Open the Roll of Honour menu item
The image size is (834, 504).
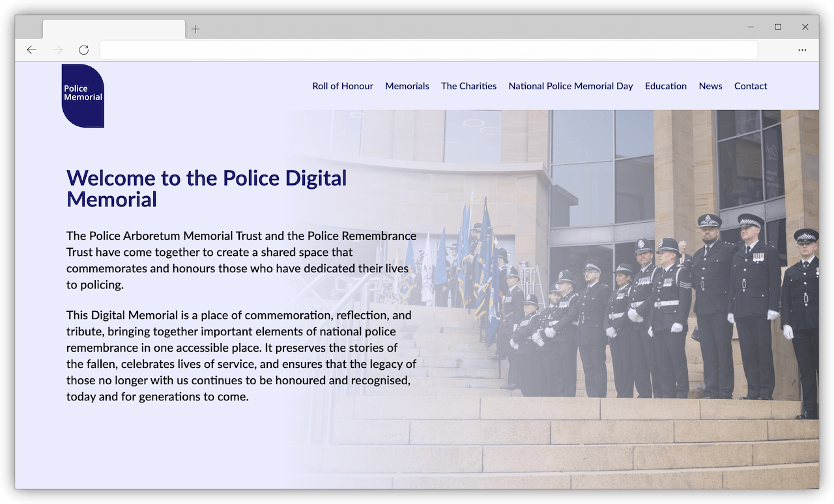click(x=343, y=86)
